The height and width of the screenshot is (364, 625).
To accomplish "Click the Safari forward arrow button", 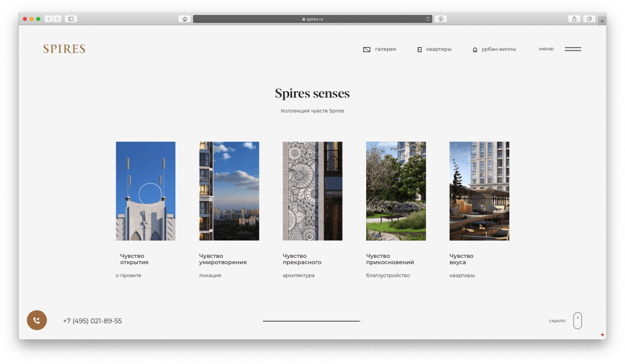I will tap(57, 19).
